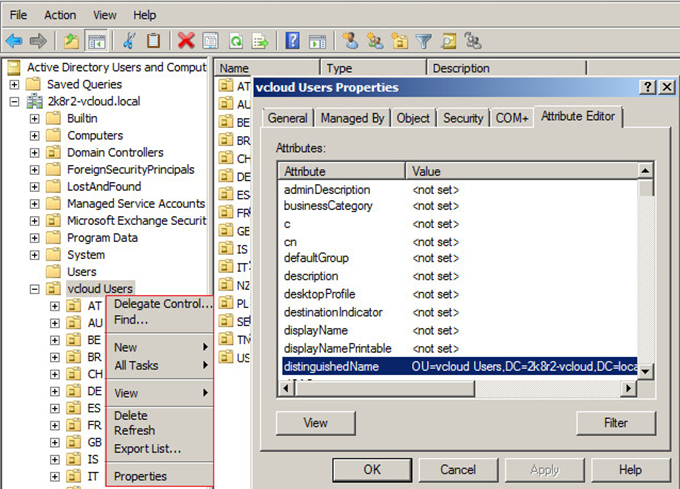Click the back arrow in toolbar

[x=14, y=41]
